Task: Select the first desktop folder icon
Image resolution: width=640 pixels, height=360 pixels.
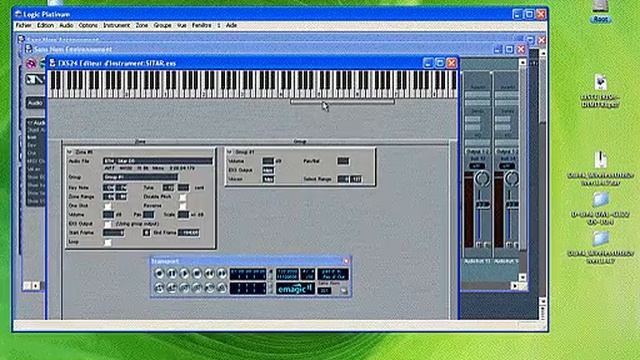Action: coord(600,200)
